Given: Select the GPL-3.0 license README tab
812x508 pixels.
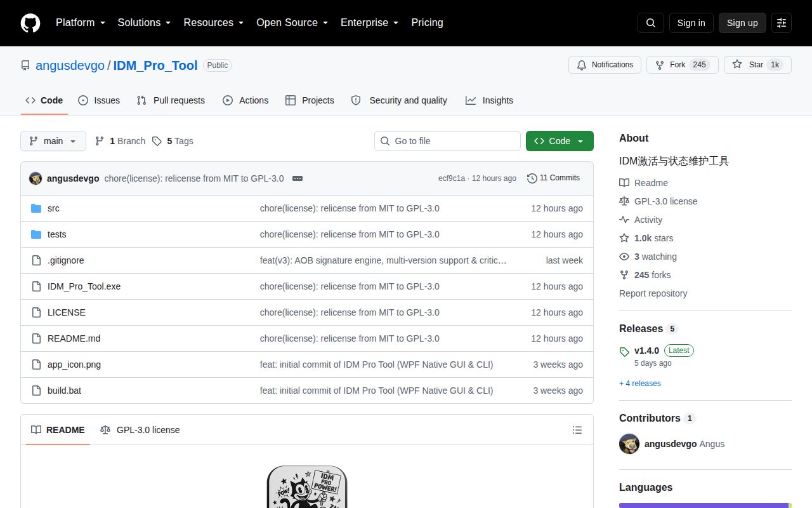Looking at the screenshot, I should (140, 430).
